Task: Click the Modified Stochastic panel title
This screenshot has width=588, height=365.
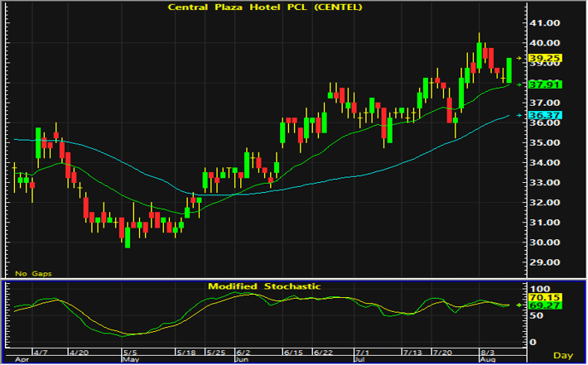Action: click(x=264, y=286)
